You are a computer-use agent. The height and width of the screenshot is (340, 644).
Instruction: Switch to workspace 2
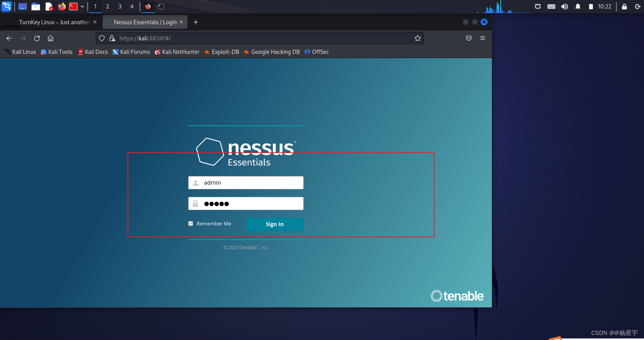click(108, 7)
